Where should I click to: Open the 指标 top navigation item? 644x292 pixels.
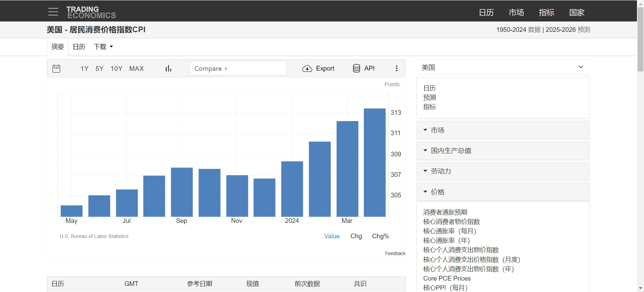tap(546, 13)
